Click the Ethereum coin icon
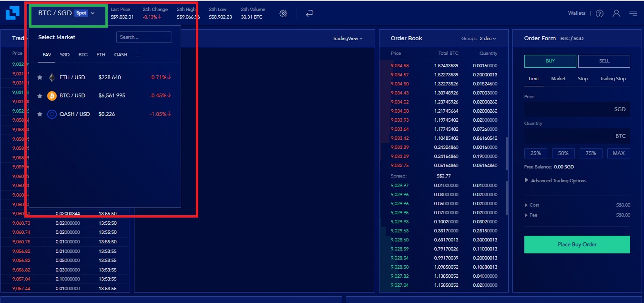The height and width of the screenshot is (303, 644). [52, 77]
